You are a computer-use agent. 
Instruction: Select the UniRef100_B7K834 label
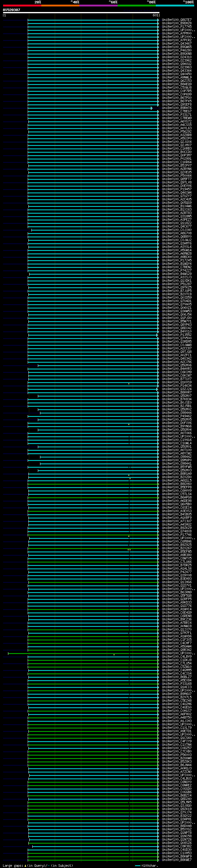point(177,399)
